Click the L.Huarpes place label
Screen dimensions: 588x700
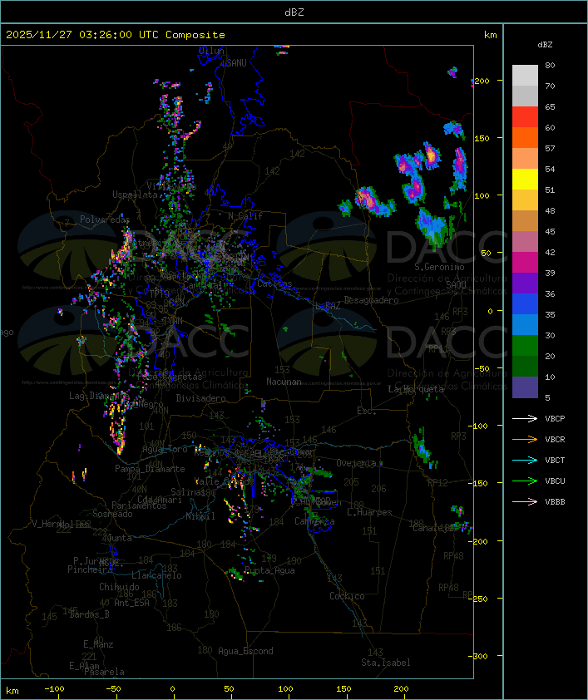coord(369,512)
